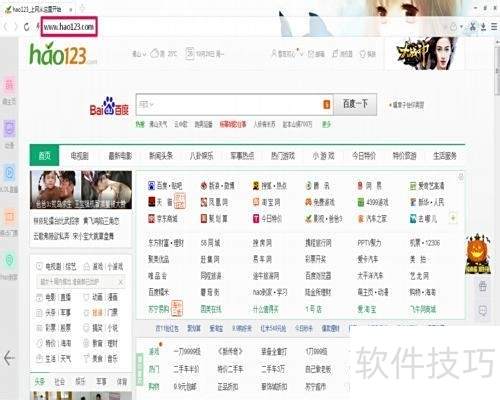Image resolution: width=500 pixels, height=400 pixels.
Task: Select the 首页 navigation tab
Action: 44,155
